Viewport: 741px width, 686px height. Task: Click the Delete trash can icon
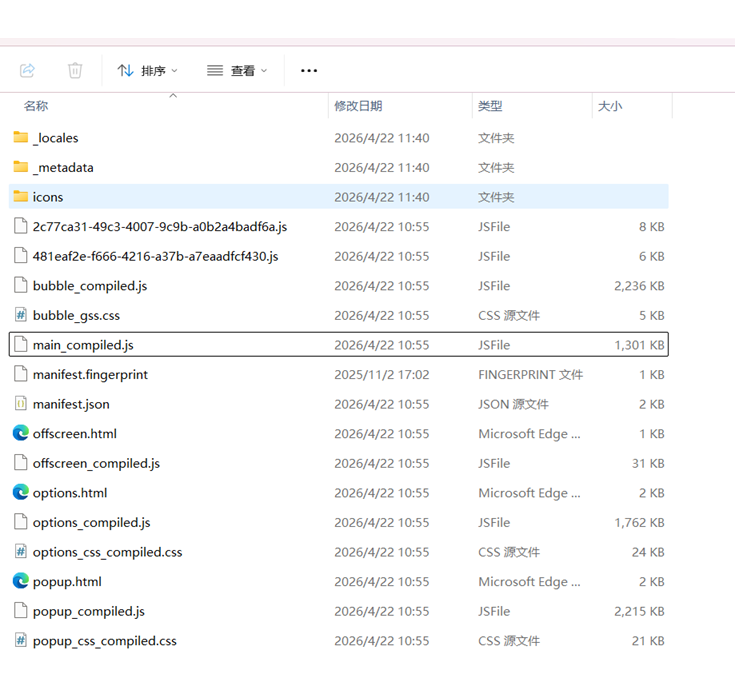pyautogui.click(x=75, y=70)
